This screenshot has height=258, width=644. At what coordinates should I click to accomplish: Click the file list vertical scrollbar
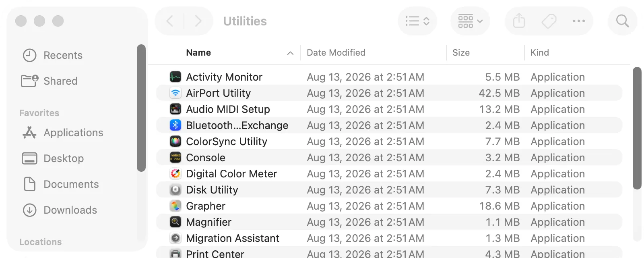click(637, 128)
